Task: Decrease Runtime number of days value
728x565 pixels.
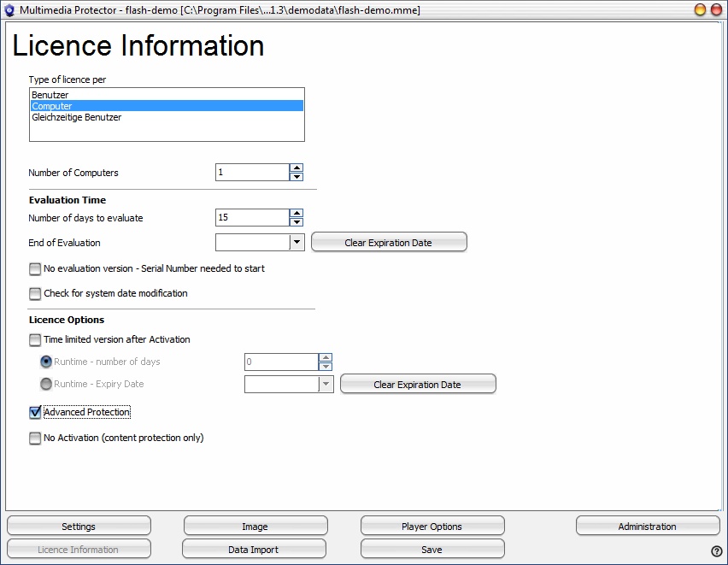Action: 326,366
